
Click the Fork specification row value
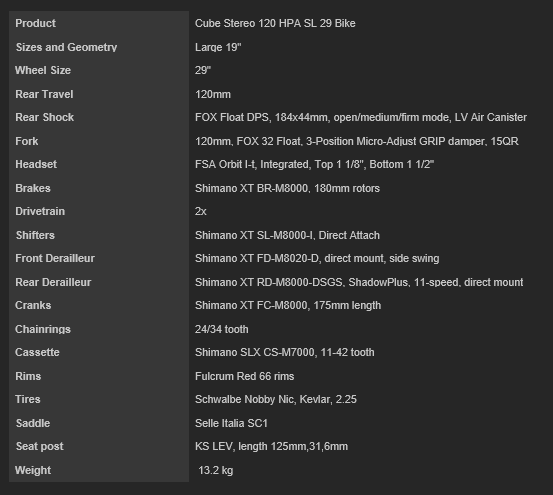click(x=357, y=141)
